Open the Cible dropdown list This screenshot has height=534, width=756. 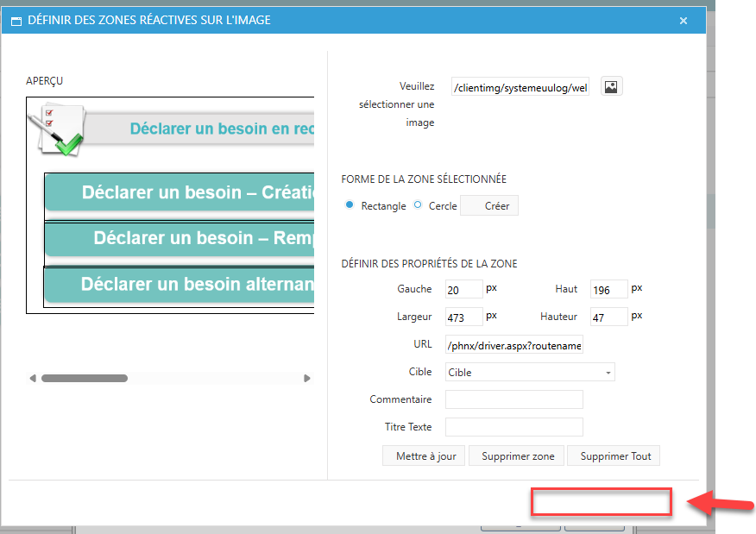click(x=530, y=373)
